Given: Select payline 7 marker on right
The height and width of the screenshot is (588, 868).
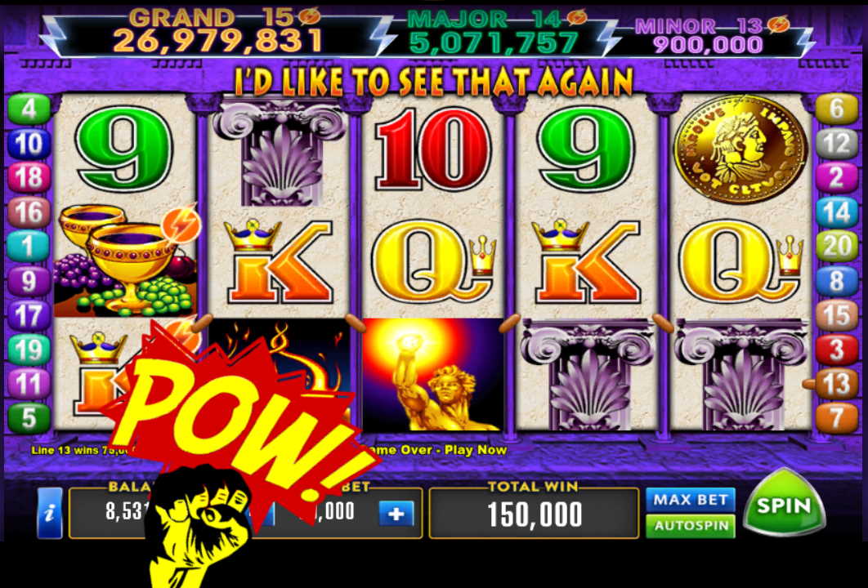Looking at the screenshot, I should 836,418.
